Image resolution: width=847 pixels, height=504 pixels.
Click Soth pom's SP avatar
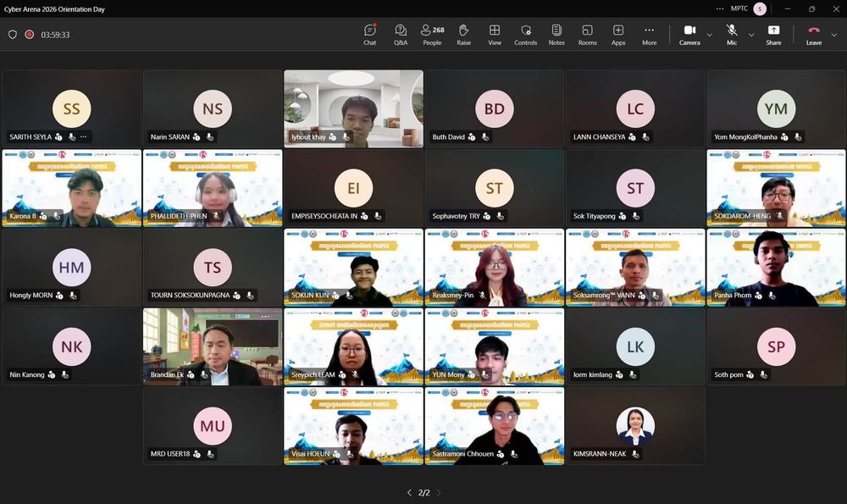pos(776,346)
